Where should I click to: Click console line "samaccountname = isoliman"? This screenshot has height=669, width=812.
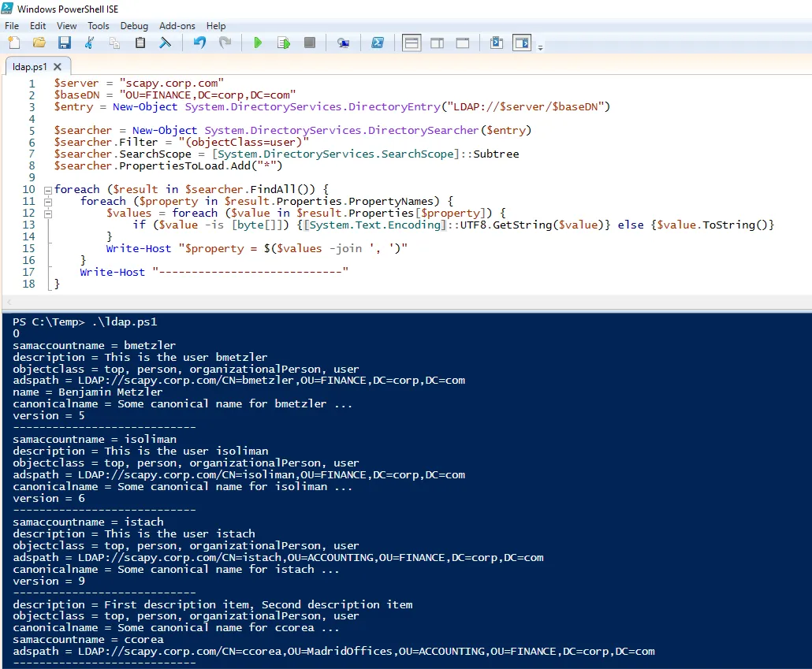95,440
